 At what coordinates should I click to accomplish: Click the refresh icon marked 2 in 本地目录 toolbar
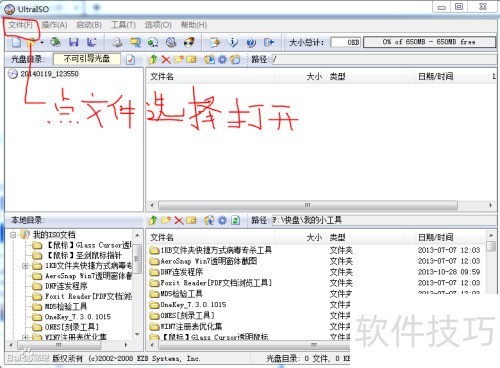[235, 220]
